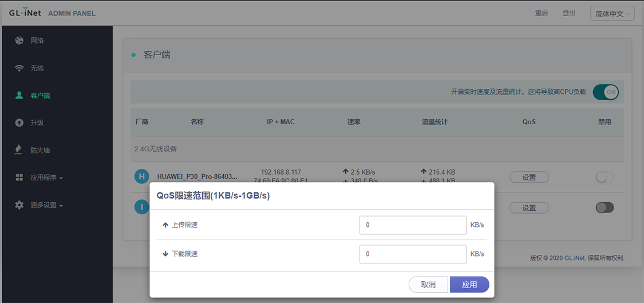Toggle block switch for HUAWEI_P30_Pro row
The image size is (644, 303).
coord(605,177)
